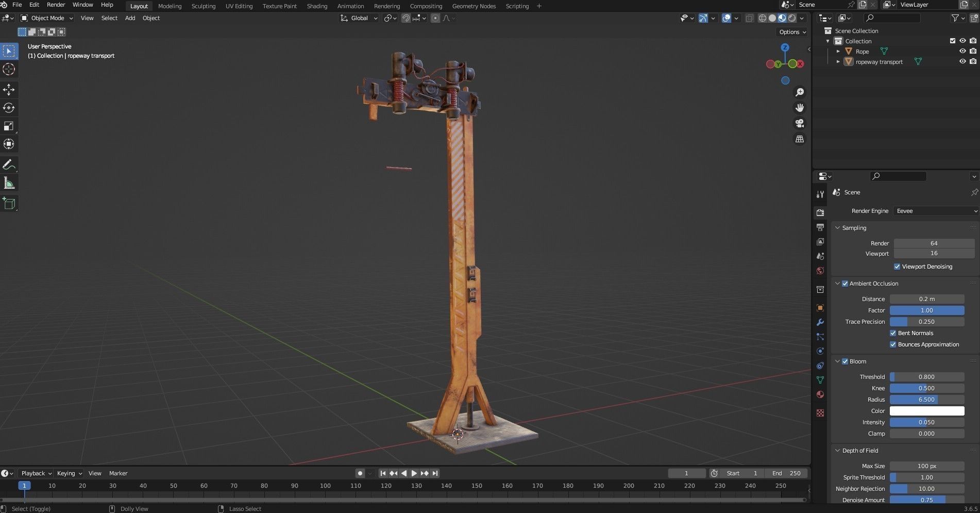Disable the Bloom checkbox
Viewport: 980px width, 513px height.
845,361
